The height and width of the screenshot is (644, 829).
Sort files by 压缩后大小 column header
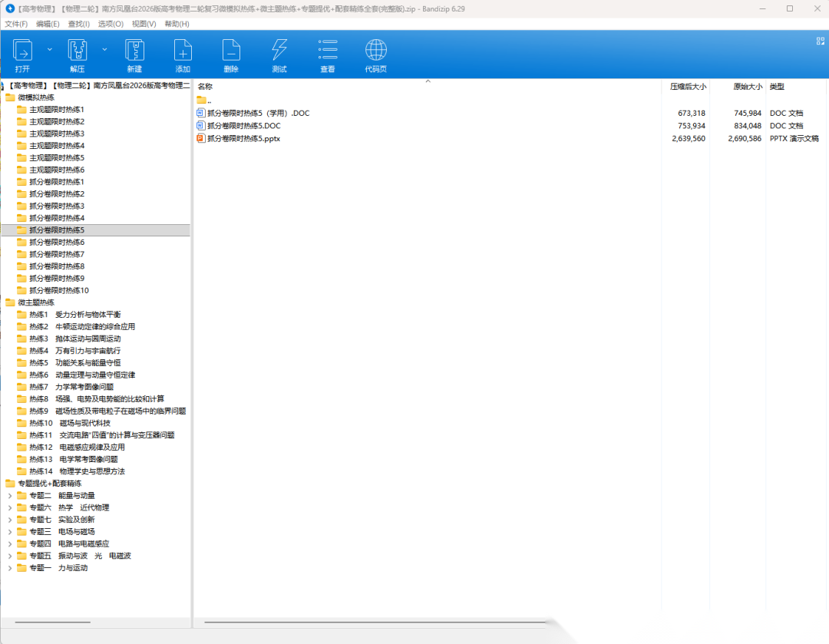click(x=688, y=87)
